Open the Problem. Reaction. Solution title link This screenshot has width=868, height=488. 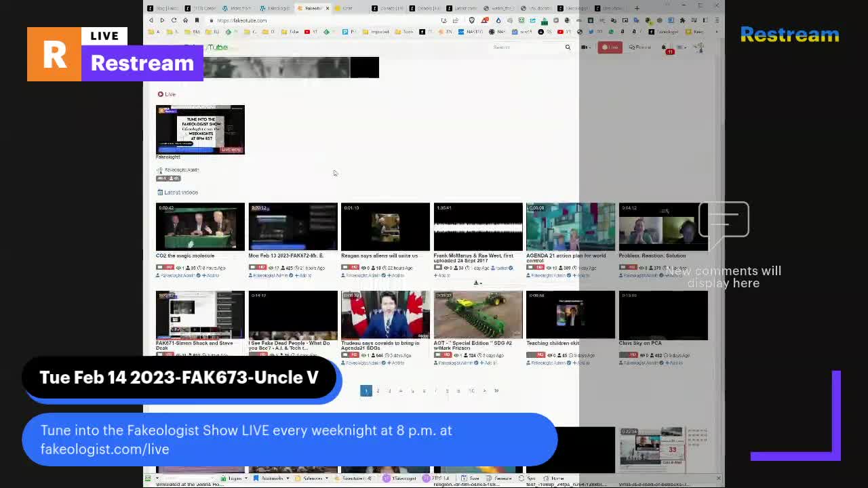(x=652, y=256)
